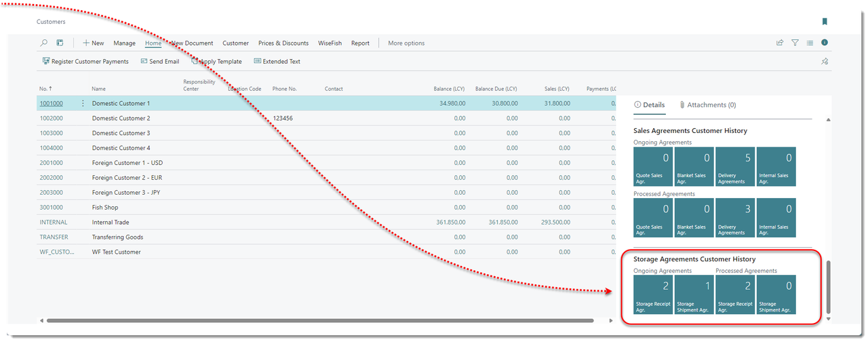Switch layout with the list view icon

click(x=810, y=43)
